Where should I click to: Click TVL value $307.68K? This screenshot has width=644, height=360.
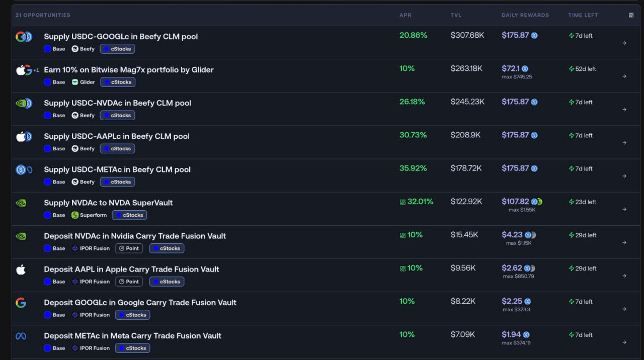pos(467,35)
